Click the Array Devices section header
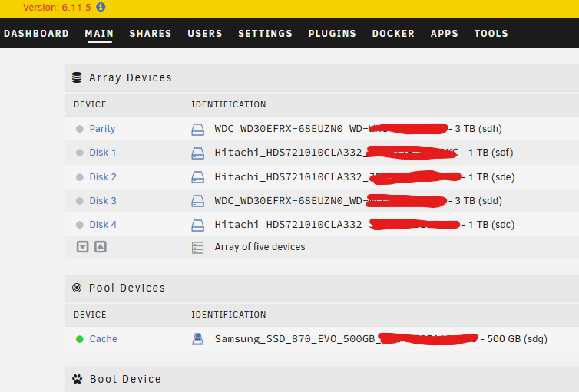Viewport: 579px width, 392px height. click(x=131, y=77)
